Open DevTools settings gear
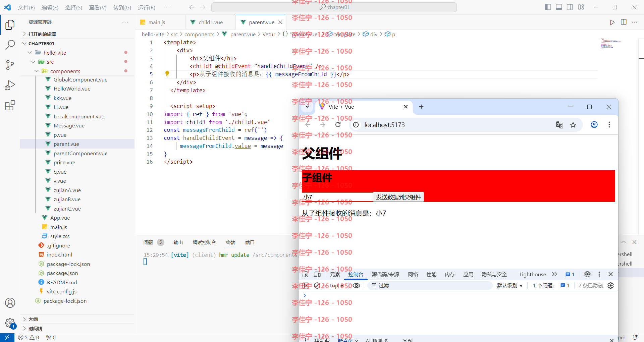 click(x=587, y=274)
